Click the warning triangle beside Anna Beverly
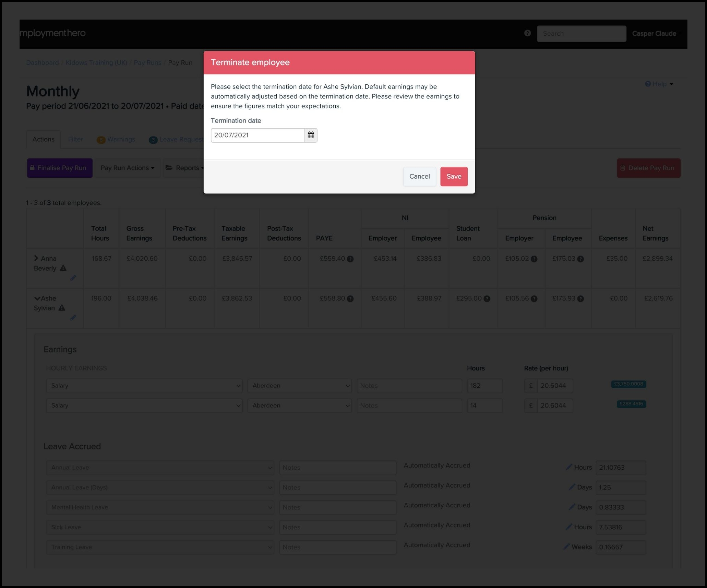The width and height of the screenshot is (707, 588). (63, 268)
